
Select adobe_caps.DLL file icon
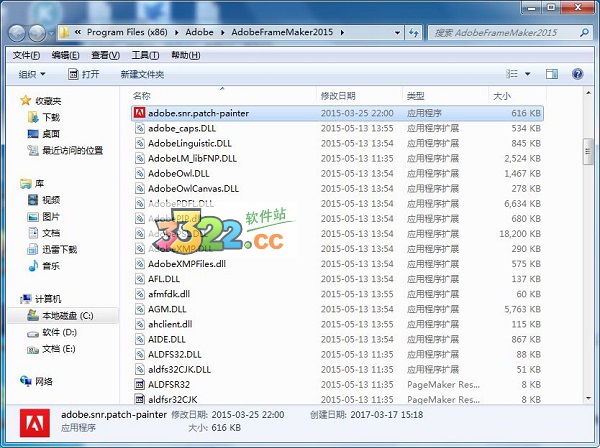140,128
